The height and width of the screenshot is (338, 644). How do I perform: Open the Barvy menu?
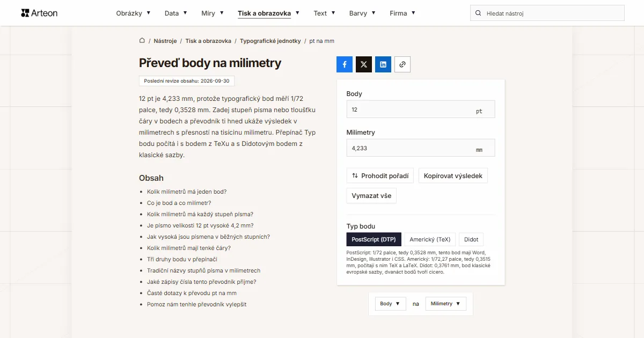coord(362,13)
